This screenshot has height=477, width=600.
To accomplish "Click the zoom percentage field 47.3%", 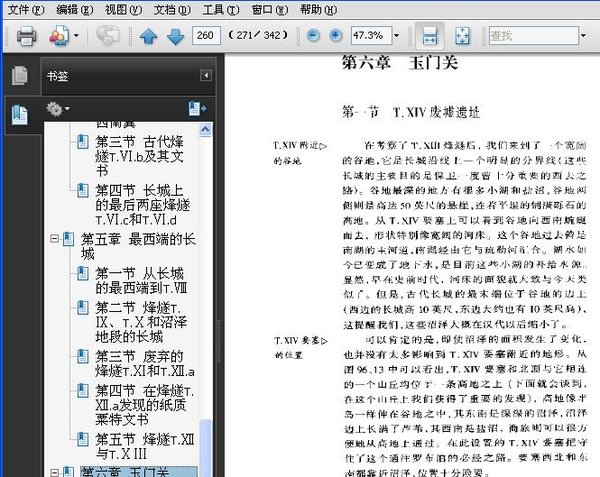I will (371, 36).
